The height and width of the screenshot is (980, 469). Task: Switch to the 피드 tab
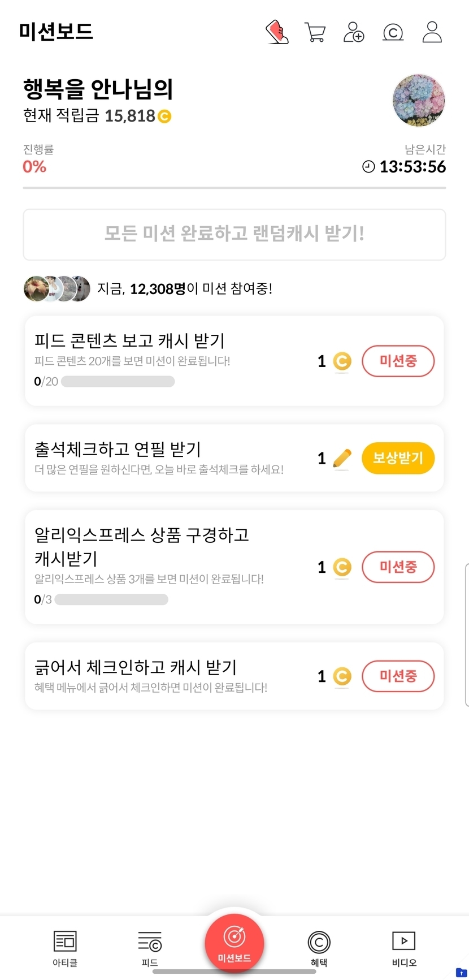click(150, 948)
